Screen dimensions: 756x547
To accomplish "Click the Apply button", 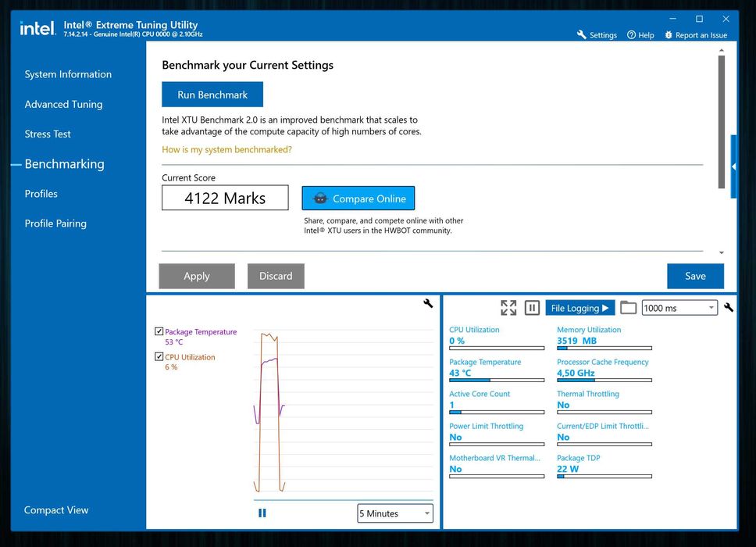I will [x=197, y=276].
